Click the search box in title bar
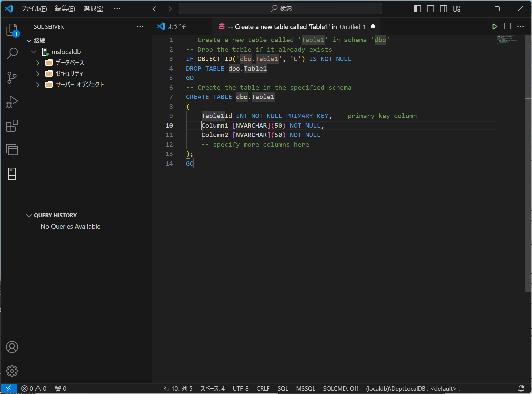The width and height of the screenshot is (532, 394). [280, 9]
